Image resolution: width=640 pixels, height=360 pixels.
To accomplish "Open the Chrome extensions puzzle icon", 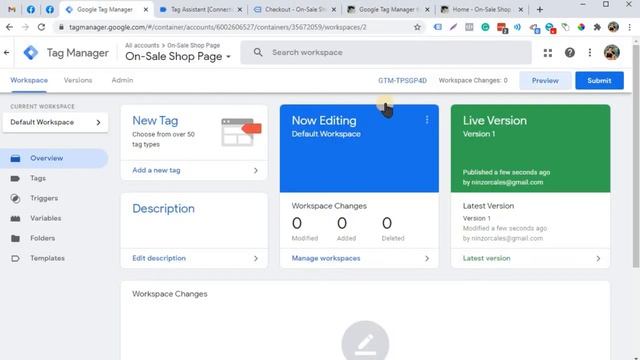I will (597, 27).
